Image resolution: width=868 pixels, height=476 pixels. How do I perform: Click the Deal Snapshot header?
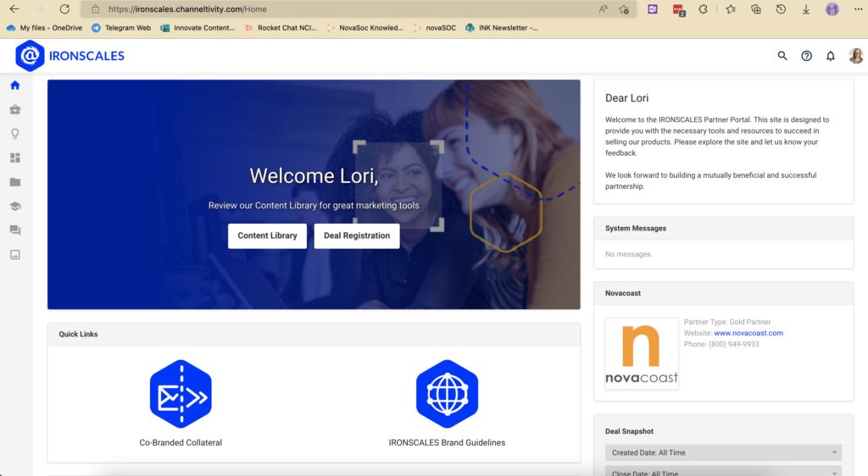(629, 431)
